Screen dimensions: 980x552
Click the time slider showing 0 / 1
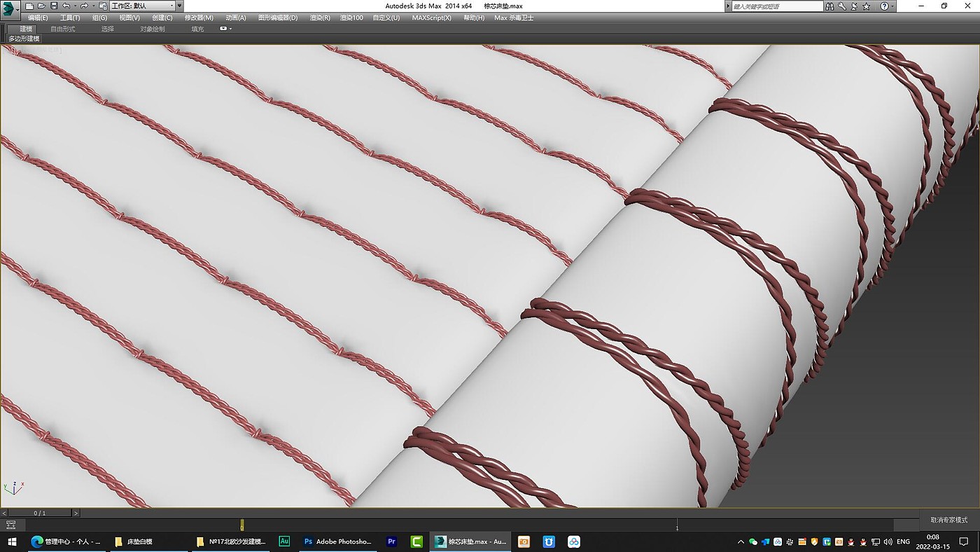40,513
